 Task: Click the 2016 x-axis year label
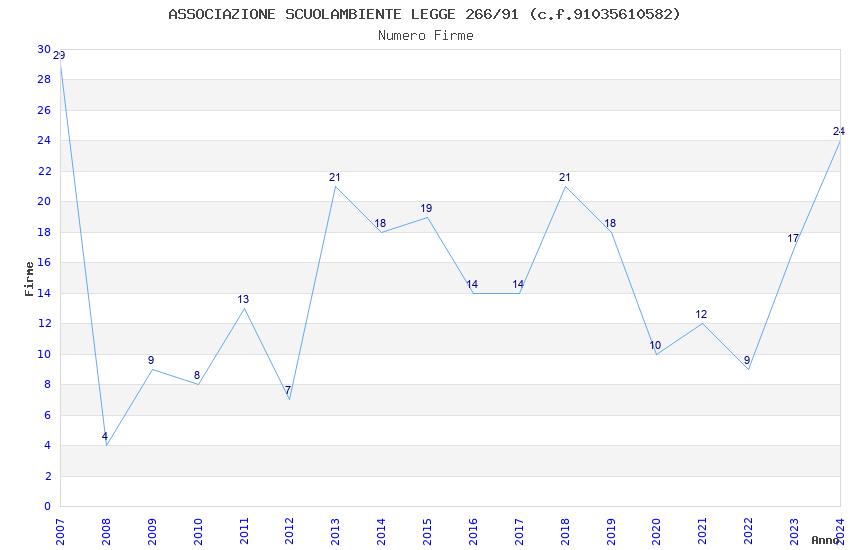tap(473, 532)
